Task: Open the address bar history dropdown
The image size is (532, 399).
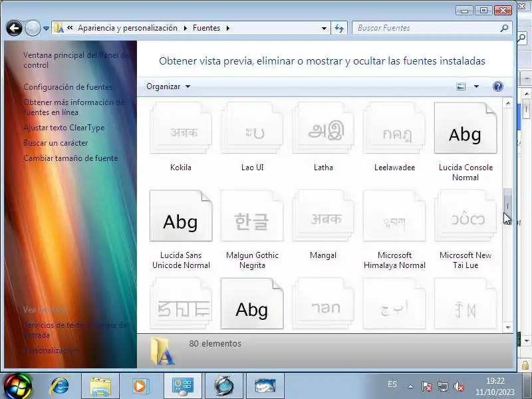Action: coord(324,28)
